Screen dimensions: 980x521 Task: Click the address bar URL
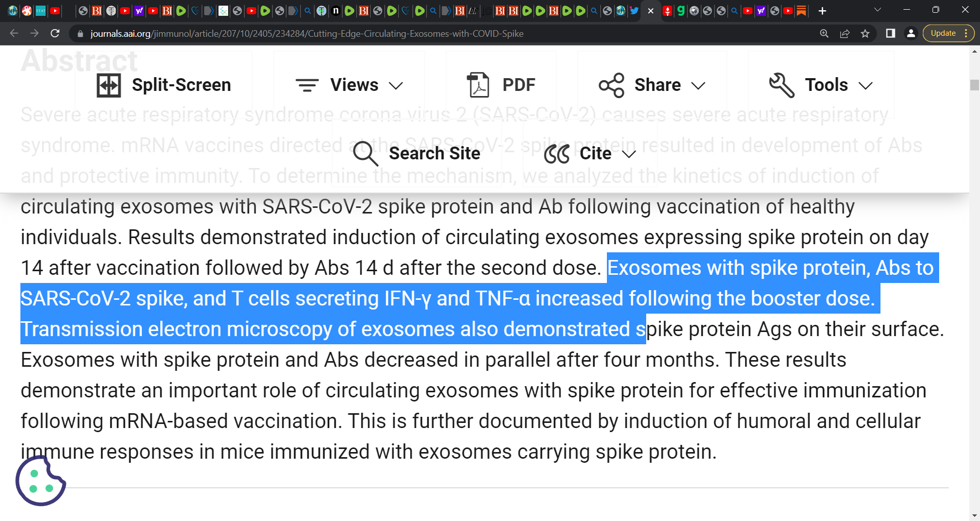pyautogui.click(x=306, y=34)
